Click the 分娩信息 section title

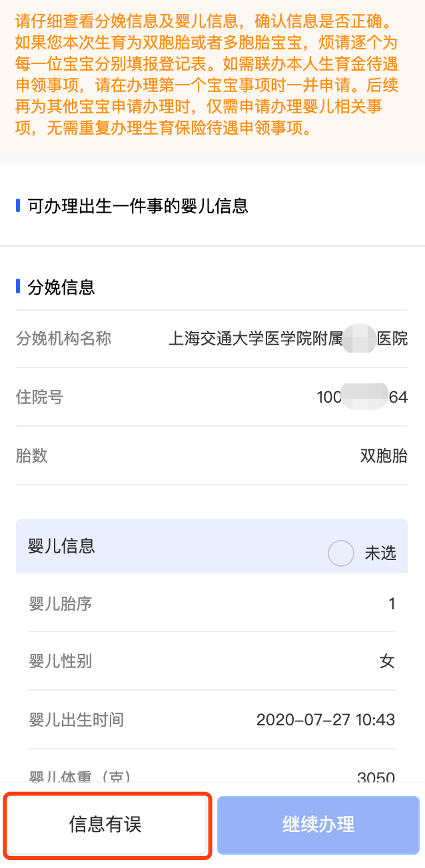click(x=61, y=287)
